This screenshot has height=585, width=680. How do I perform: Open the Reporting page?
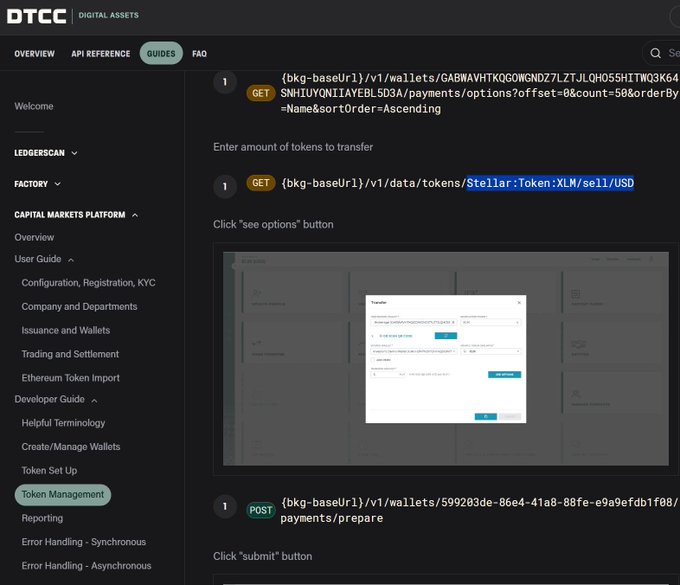pos(42,518)
